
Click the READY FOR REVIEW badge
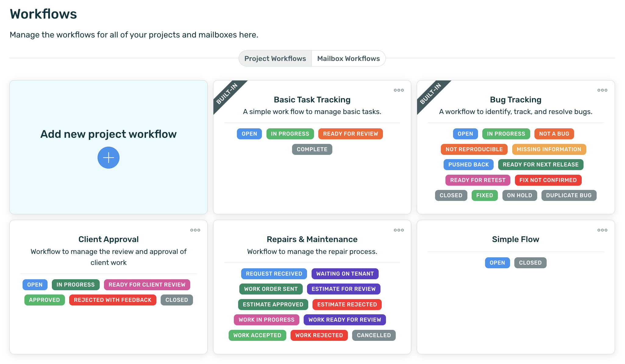[350, 134]
